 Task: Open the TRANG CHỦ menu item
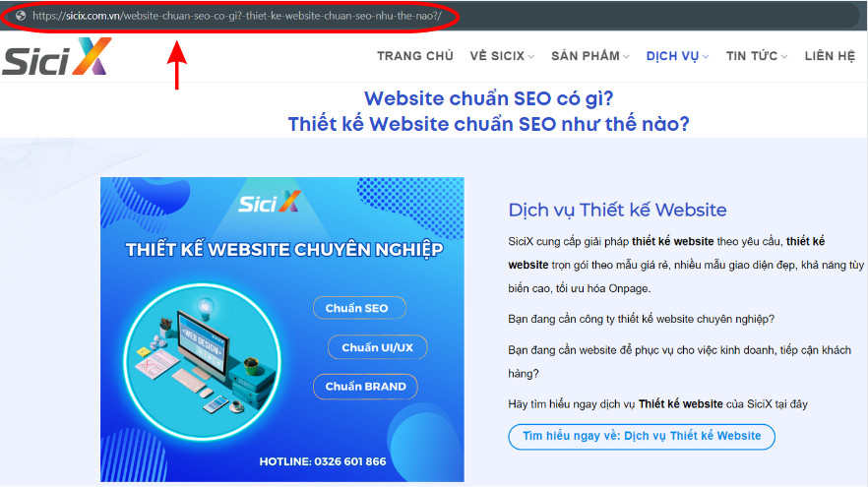pos(415,56)
